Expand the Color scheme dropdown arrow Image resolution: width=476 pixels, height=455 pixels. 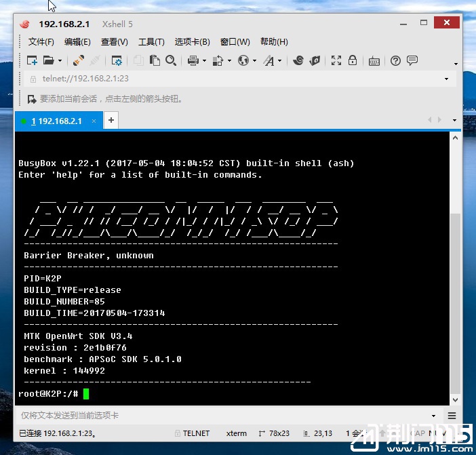229,61
